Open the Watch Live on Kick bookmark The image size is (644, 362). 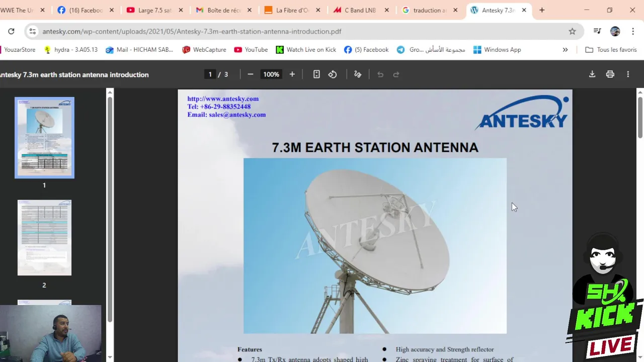coord(306,50)
